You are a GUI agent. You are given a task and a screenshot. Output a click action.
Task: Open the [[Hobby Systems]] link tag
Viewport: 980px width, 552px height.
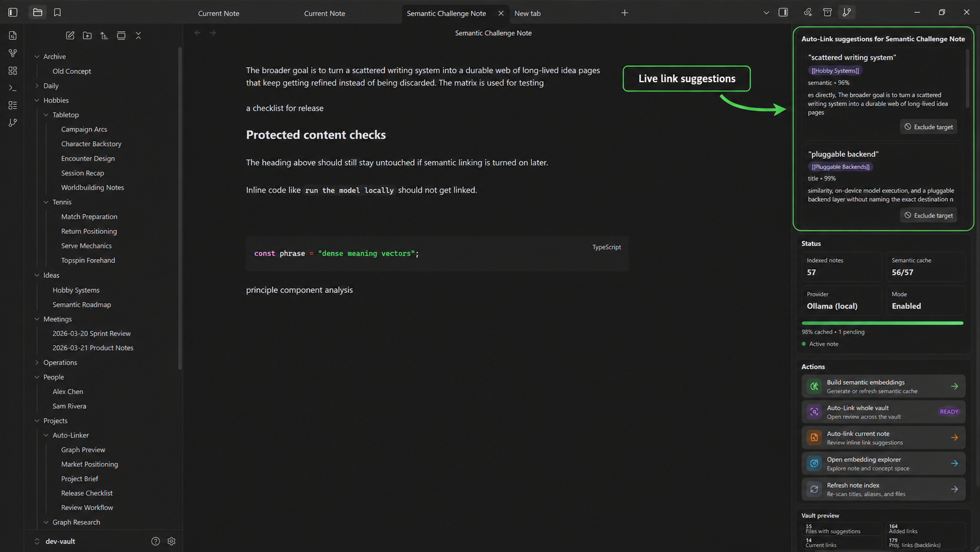[835, 70]
